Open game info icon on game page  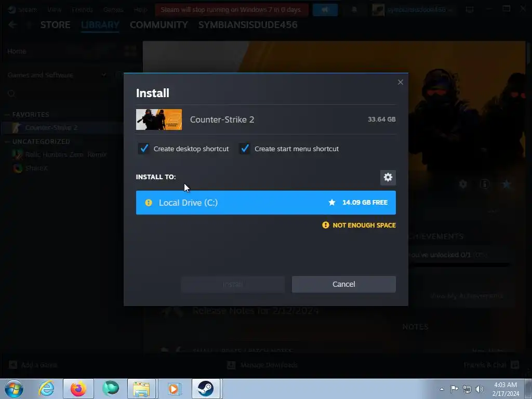(x=485, y=184)
